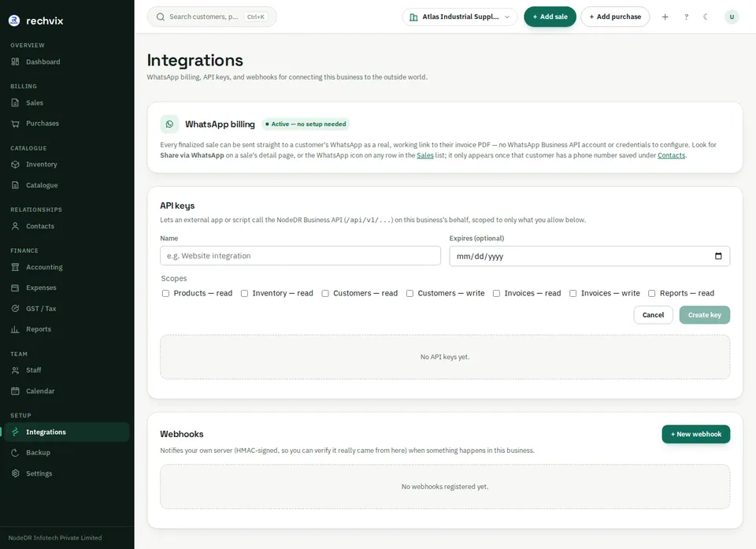The height and width of the screenshot is (549, 756).
Task: Go to Inventory in the sidebar
Action: click(67, 165)
